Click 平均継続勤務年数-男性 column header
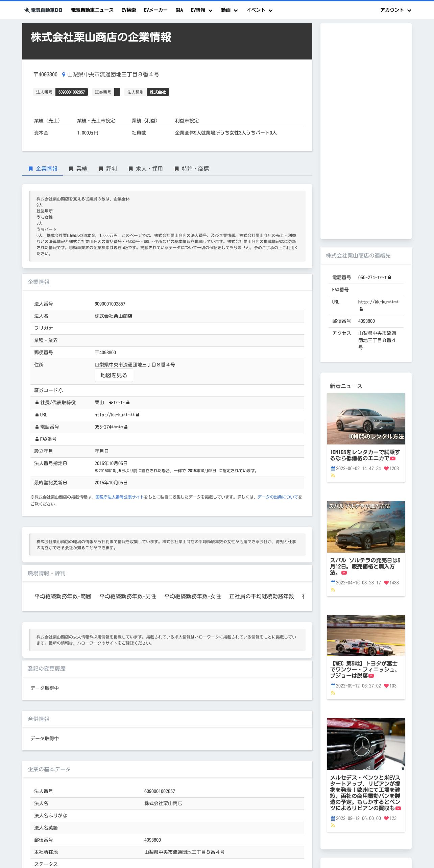434x868 pixels. tap(128, 596)
